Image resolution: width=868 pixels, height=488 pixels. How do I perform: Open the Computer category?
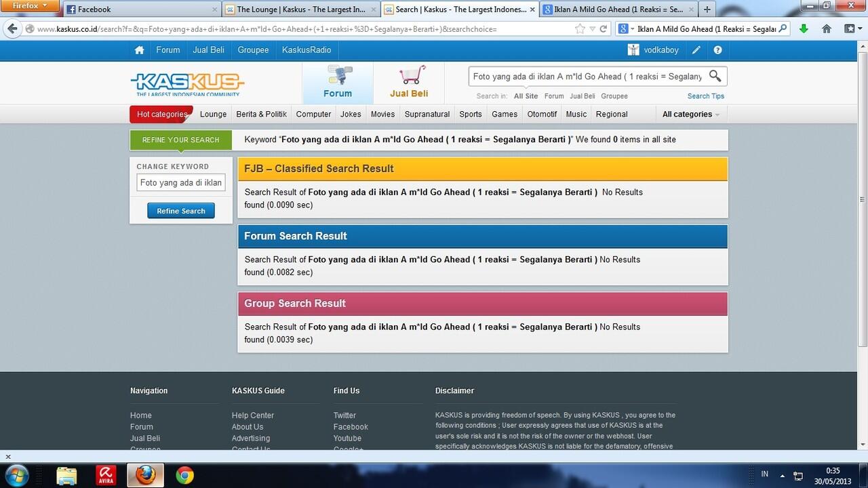point(313,115)
